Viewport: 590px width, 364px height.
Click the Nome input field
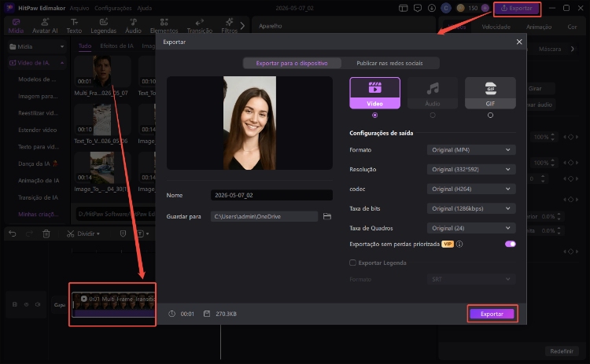click(x=271, y=195)
